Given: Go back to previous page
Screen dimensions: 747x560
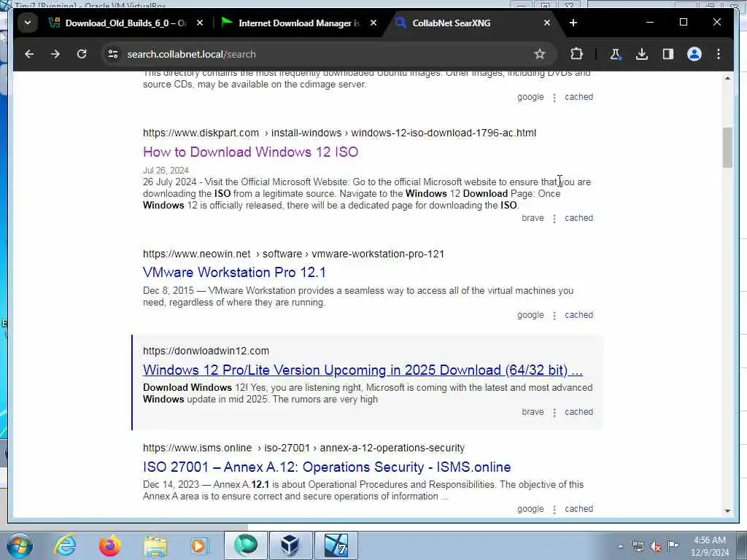Looking at the screenshot, I should (x=29, y=54).
